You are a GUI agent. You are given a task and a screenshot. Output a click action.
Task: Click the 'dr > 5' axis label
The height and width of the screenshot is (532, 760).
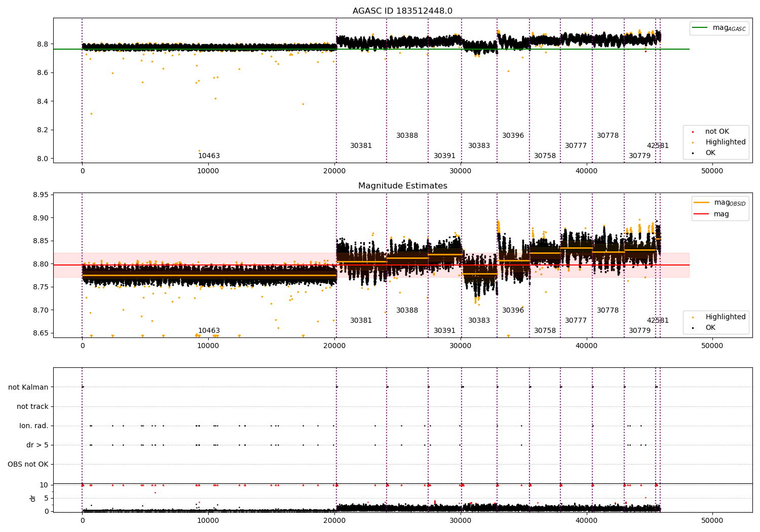[x=37, y=445]
